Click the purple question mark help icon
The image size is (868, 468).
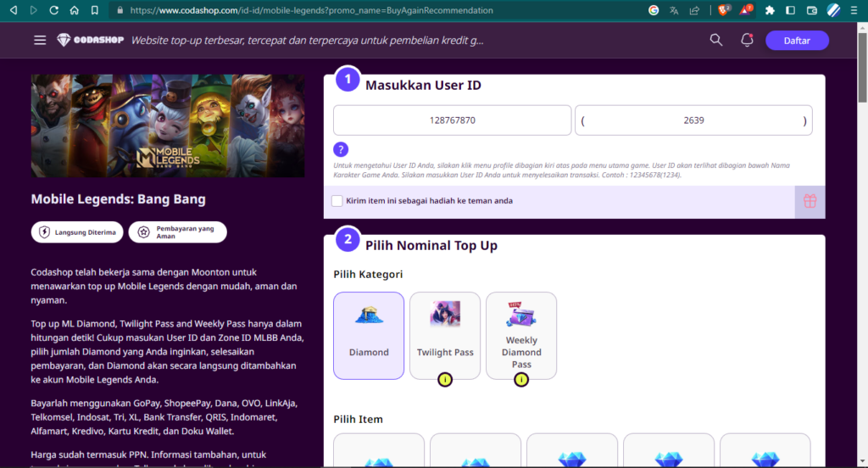(341, 149)
